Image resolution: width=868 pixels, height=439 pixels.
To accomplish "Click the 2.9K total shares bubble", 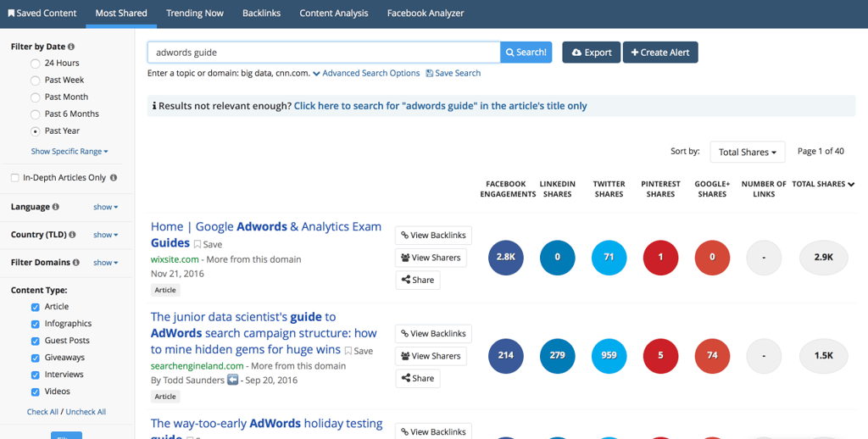I will (x=824, y=258).
